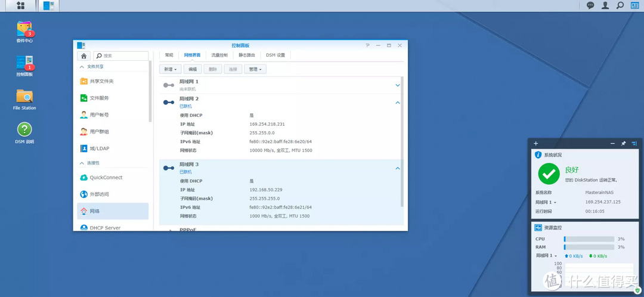Open File Station from the desktop

24,97
